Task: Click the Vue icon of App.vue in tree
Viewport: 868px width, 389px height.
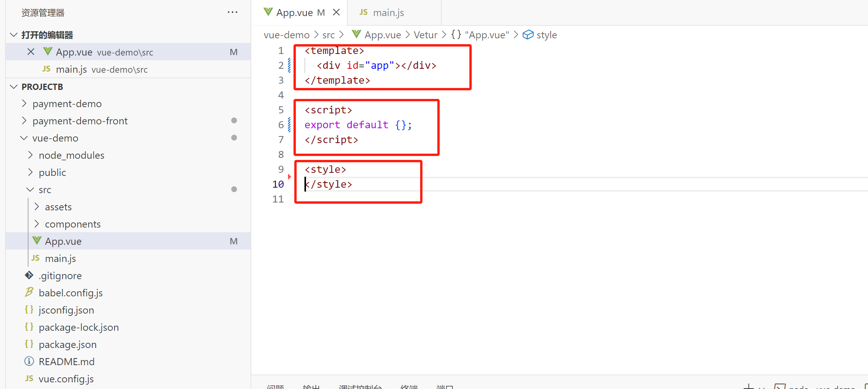Action: point(37,240)
